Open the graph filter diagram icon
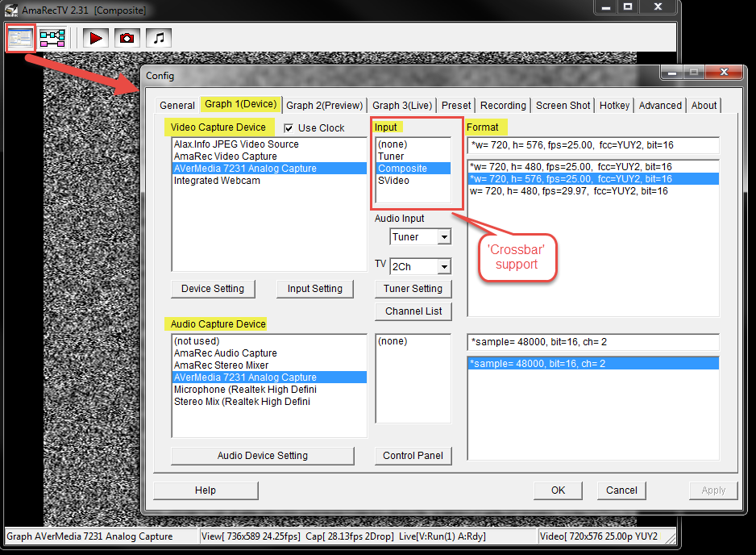The height and width of the screenshot is (555, 756). pyautogui.click(x=52, y=38)
